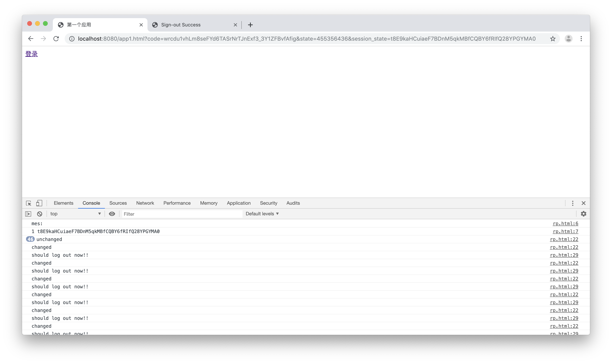The width and height of the screenshot is (612, 364).
Task: Switch to the Network panel
Action: pyautogui.click(x=145, y=203)
